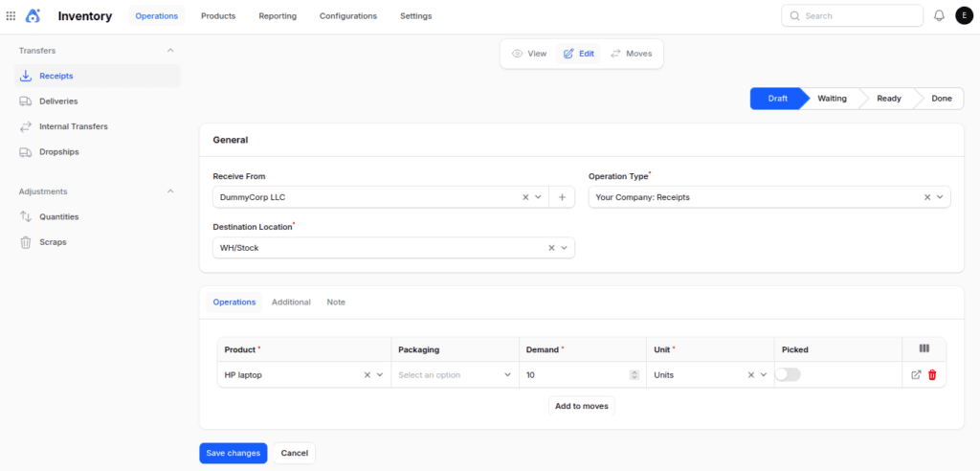
Task: Open the apps grid launcher icon
Action: 11,15
